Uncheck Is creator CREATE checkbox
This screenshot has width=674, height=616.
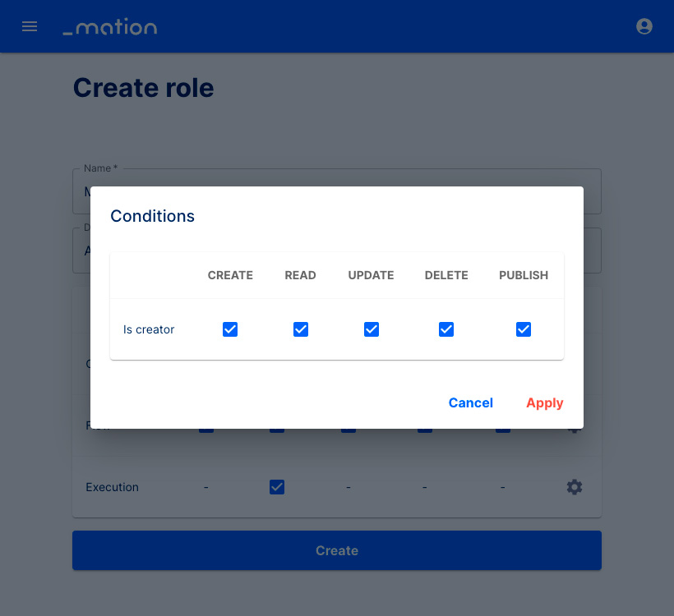(230, 329)
